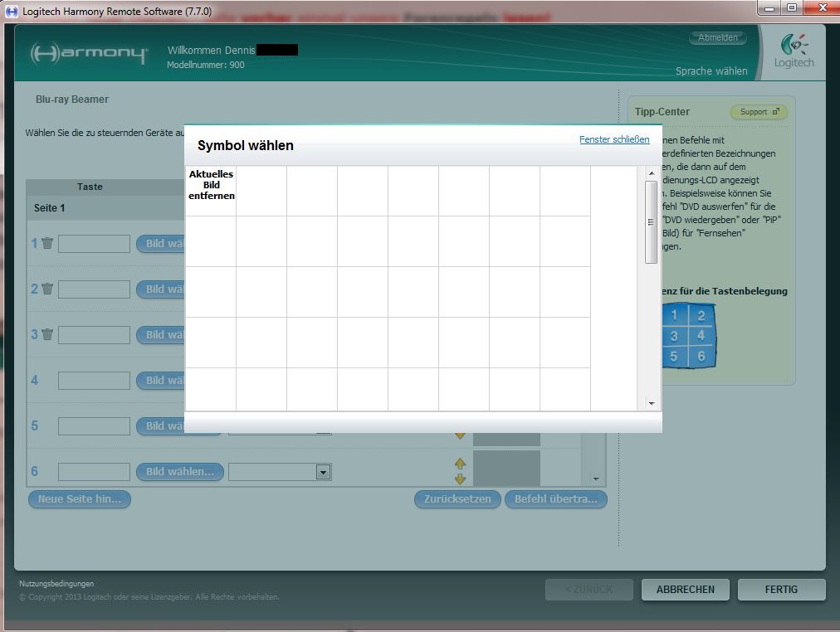Viewport: 840px width, 632px height.
Task: Click the Zurücksetzen button
Action: coord(457,498)
